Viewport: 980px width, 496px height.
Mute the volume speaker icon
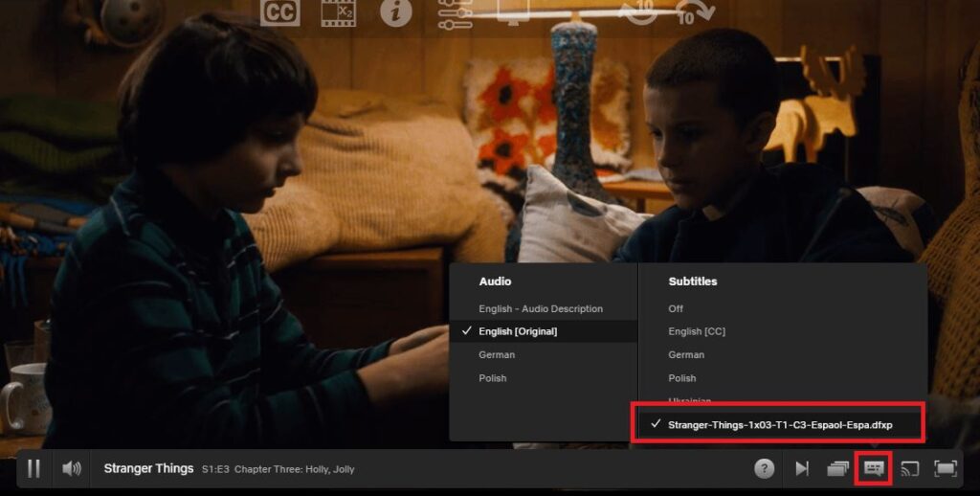click(x=72, y=468)
